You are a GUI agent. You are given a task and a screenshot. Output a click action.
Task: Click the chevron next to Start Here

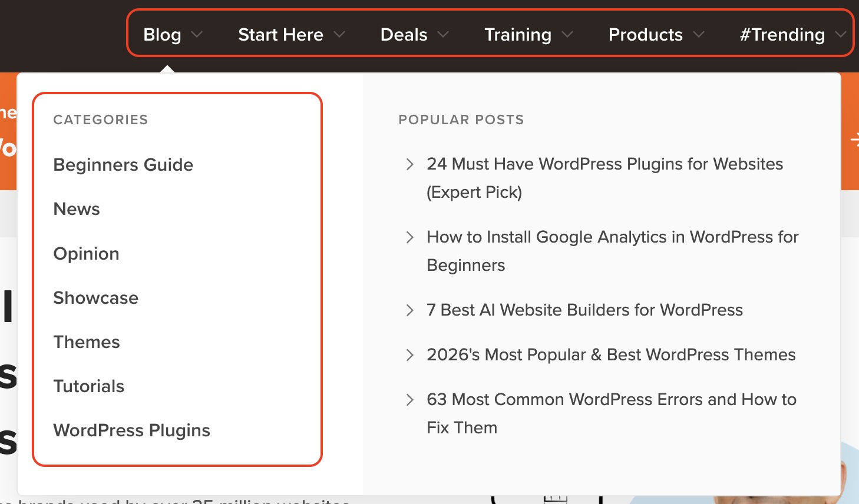pos(339,35)
